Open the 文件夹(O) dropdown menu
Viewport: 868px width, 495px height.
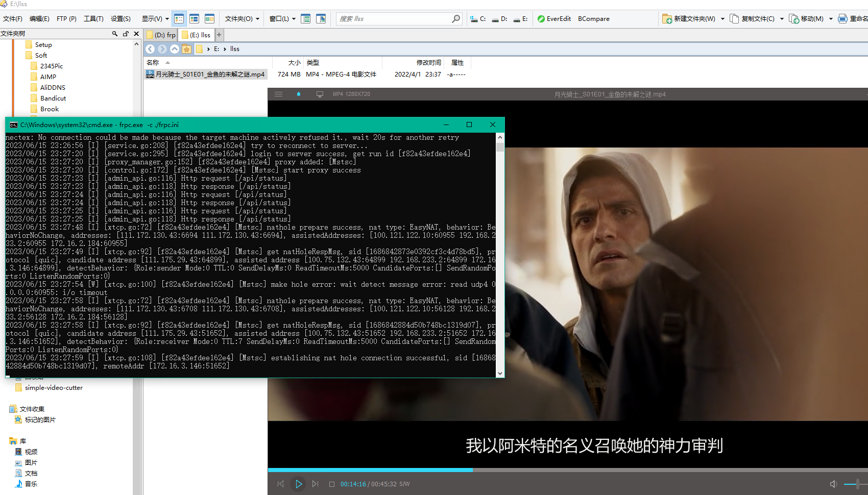pos(242,19)
